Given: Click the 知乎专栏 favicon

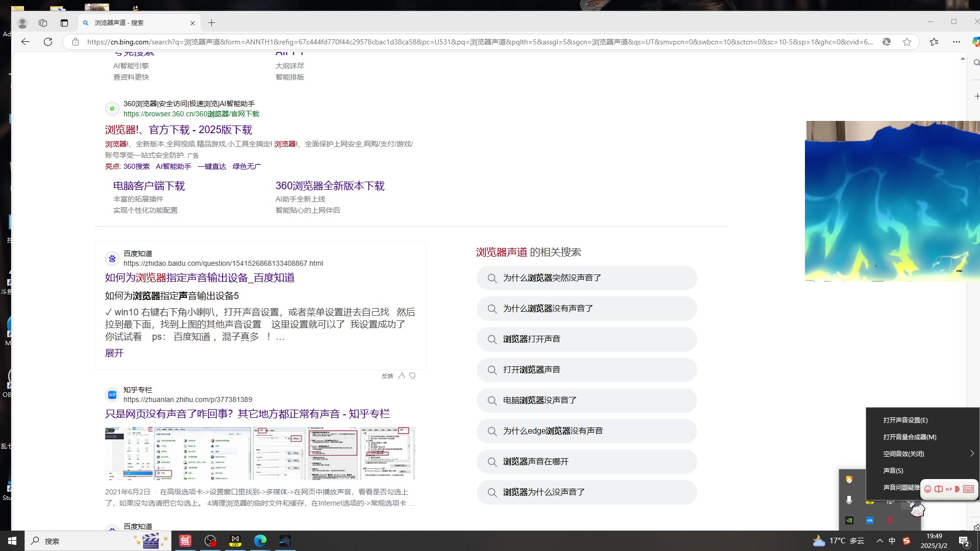Looking at the screenshot, I should point(112,395).
